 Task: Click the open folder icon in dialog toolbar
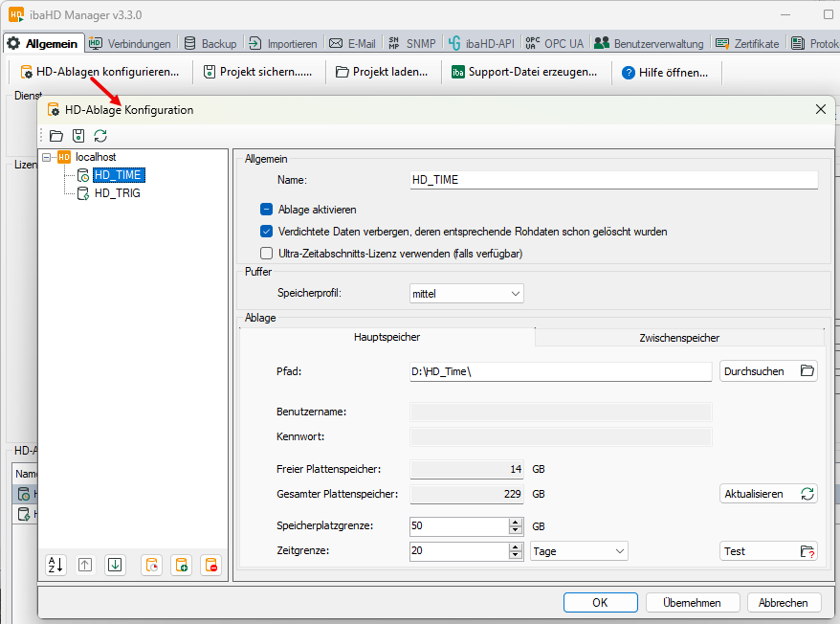pos(56,136)
